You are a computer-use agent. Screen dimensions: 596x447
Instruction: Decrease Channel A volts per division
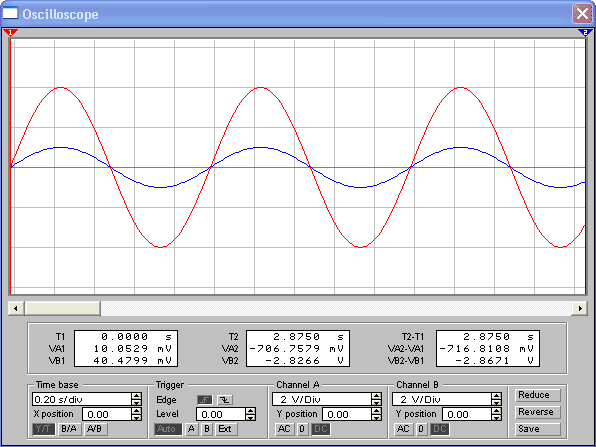tap(376, 402)
